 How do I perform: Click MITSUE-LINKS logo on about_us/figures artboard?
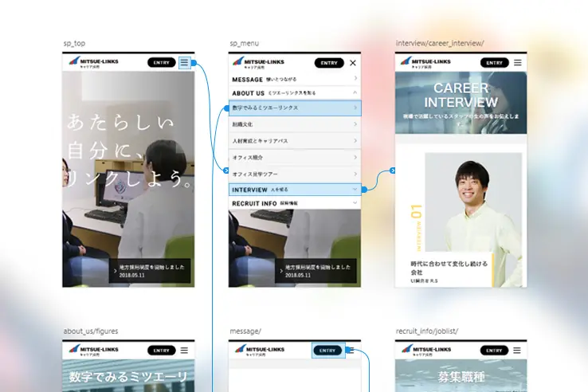tap(93, 350)
